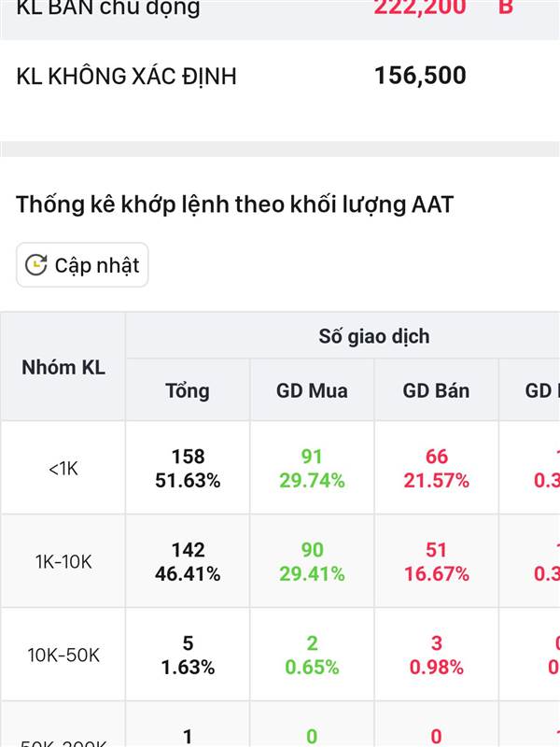
Task: Click the KL KHÔNG XÁC ĐỊNH value 156,500
Action: [x=420, y=76]
